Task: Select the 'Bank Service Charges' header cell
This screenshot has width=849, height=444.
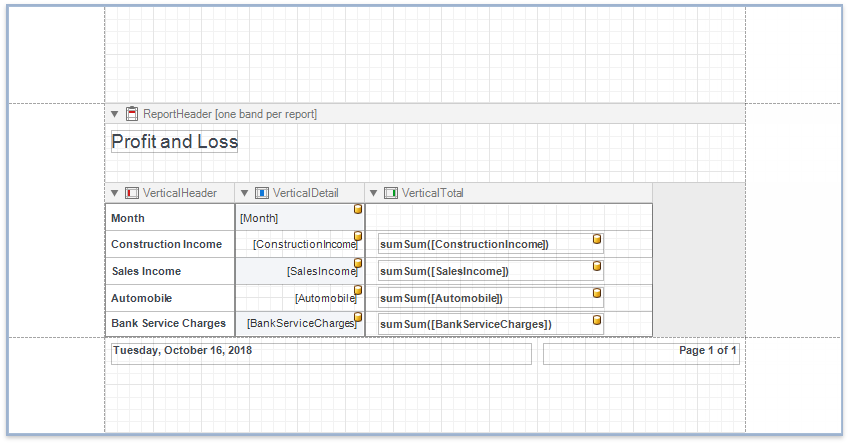Action: click(169, 323)
